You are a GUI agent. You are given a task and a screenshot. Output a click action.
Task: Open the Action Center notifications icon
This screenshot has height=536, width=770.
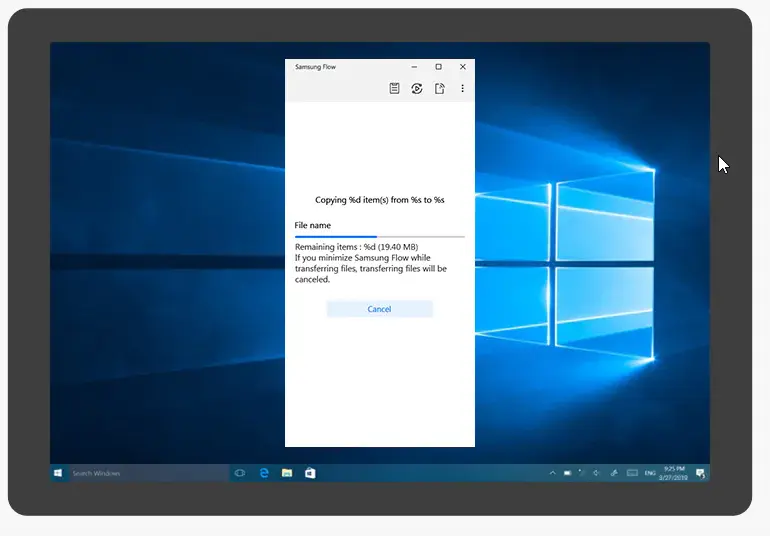pos(700,473)
